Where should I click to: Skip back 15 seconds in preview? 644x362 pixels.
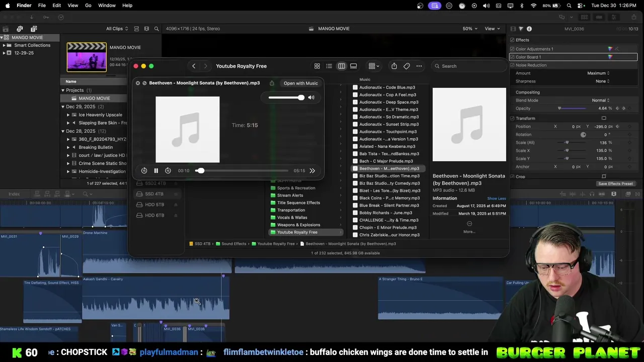pos(144,171)
